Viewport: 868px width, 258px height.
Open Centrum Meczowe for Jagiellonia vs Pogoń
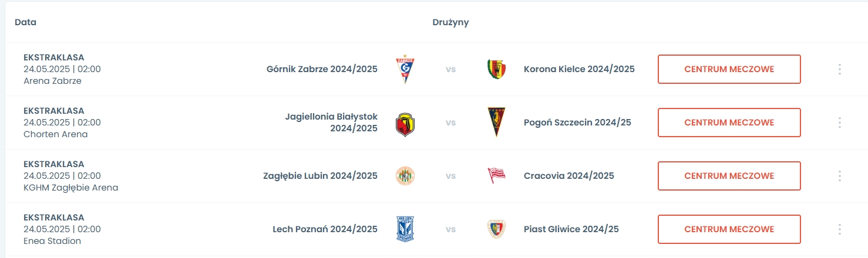(729, 123)
